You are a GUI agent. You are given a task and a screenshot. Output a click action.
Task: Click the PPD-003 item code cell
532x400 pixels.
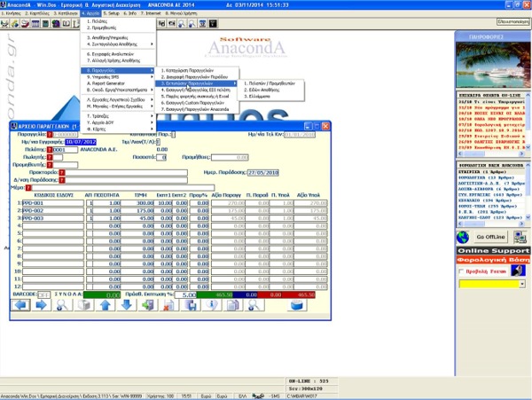pos(53,218)
